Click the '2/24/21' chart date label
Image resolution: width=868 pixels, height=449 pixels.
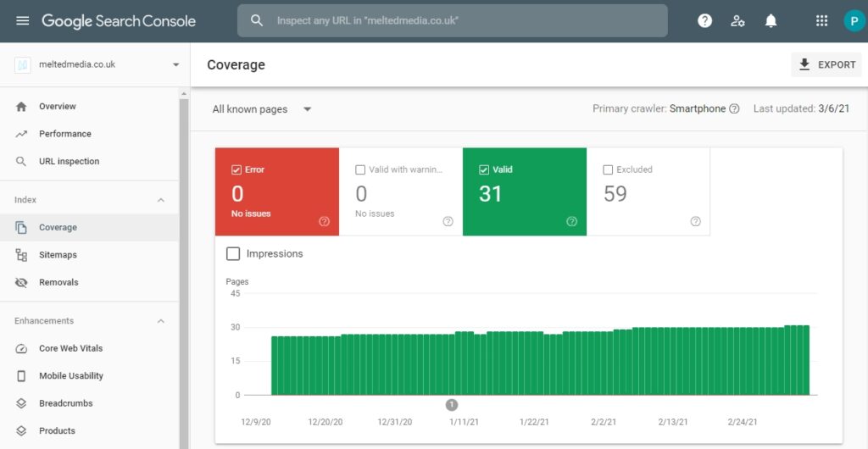coord(743,422)
